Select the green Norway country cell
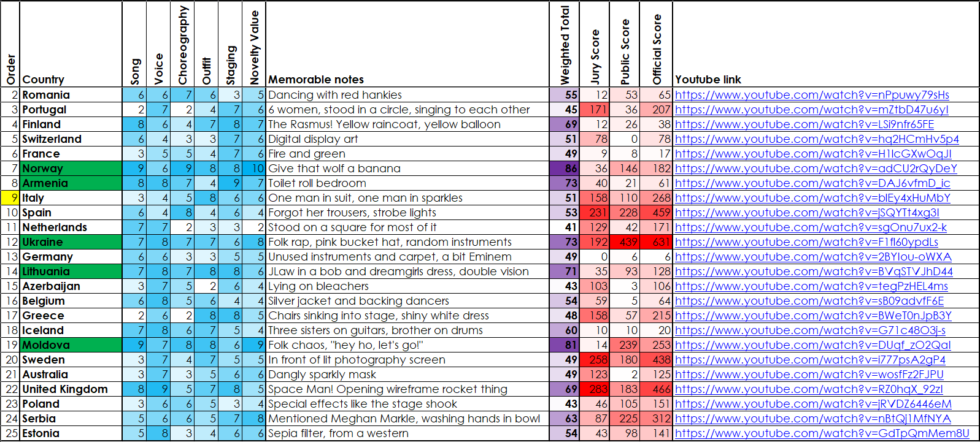The image size is (980, 442). pyautogui.click(x=71, y=169)
